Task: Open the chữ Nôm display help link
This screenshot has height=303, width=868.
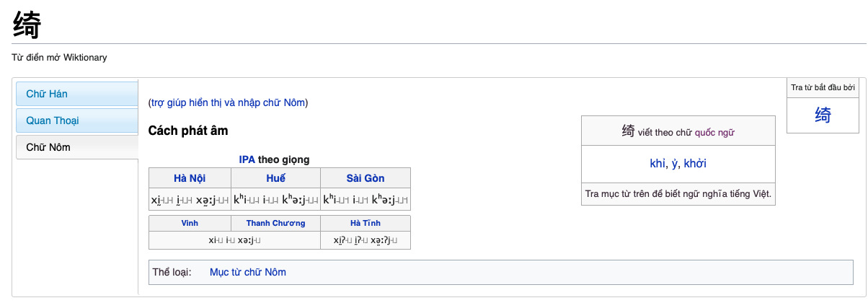Action: (x=228, y=102)
